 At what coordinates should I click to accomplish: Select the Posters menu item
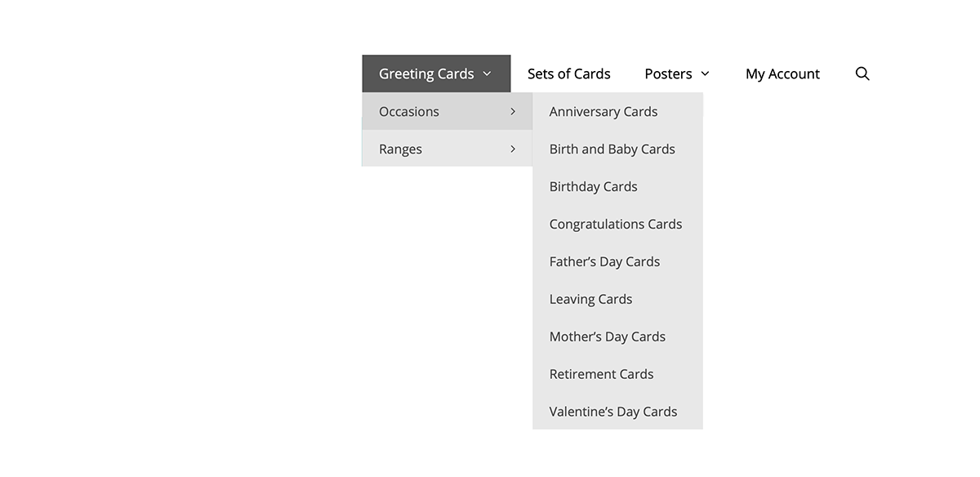click(668, 74)
